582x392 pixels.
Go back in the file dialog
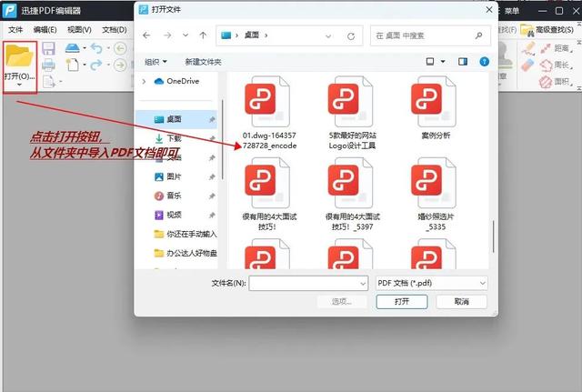coord(146,35)
